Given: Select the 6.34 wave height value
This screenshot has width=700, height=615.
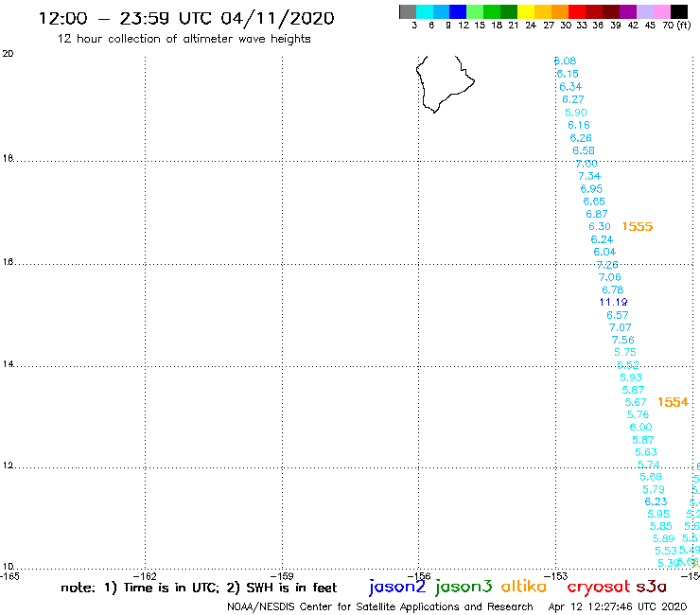Looking at the screenshot, I should tap(570, 87).
